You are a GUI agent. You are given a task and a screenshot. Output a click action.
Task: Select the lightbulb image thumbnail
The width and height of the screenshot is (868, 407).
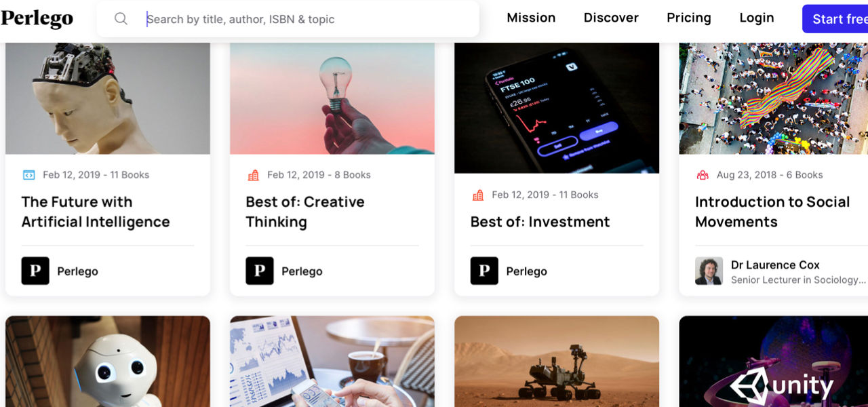coord(332,98)
